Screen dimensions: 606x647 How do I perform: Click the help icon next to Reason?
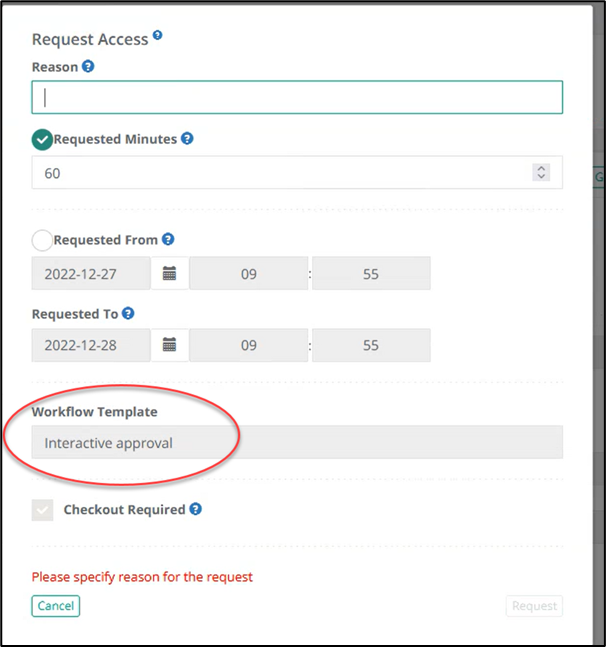(x=88, y=67)
